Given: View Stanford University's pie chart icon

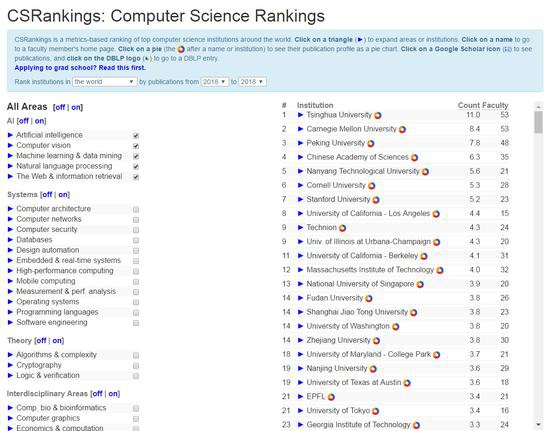Looking at the screenshot, I should [x=376, y=200].
